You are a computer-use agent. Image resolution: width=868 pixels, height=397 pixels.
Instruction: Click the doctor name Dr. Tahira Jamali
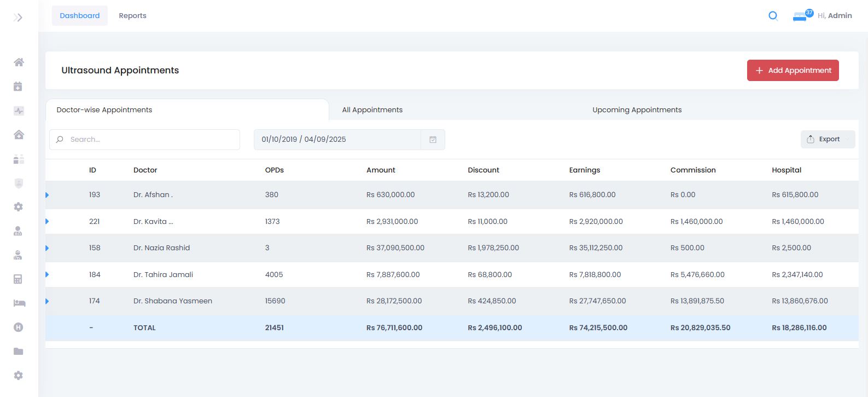(x=163, y=274)
